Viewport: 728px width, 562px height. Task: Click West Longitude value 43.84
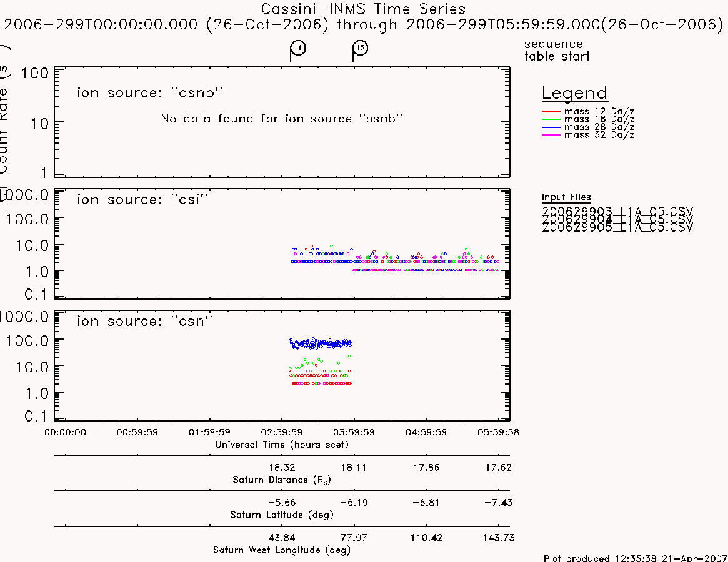(x=282, y=538)
